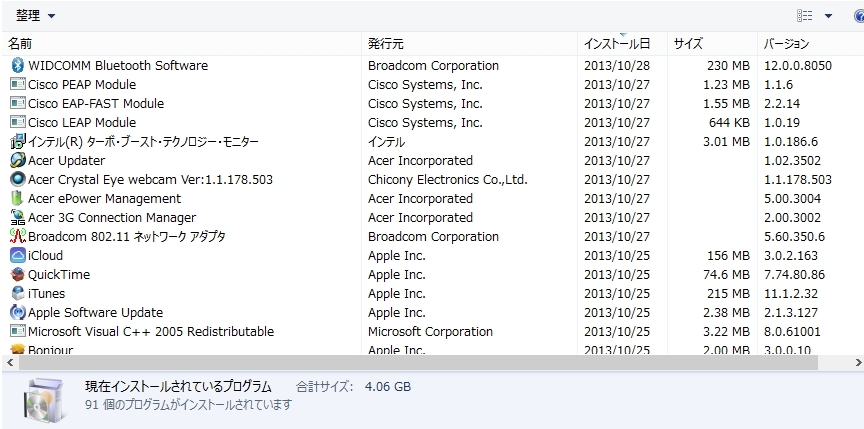Click publisher Chicony Electronics Co.,Ltd.

tap(448, 180)
